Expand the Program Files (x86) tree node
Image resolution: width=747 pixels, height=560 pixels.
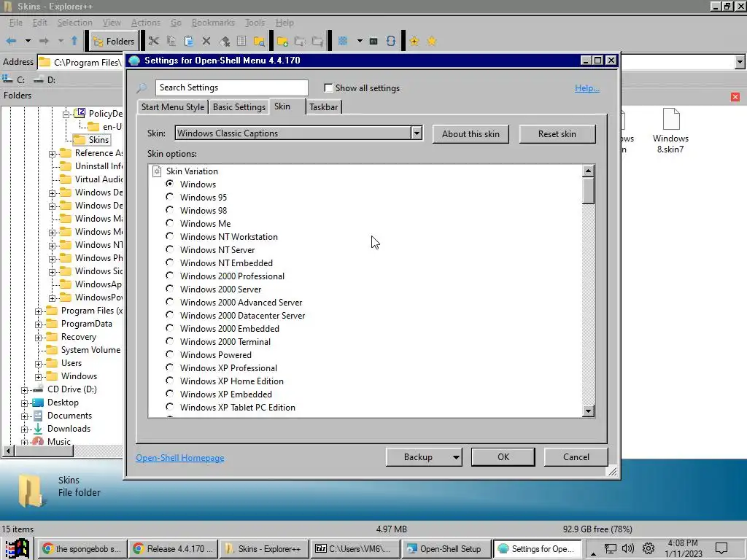click(x=38, y=311)
